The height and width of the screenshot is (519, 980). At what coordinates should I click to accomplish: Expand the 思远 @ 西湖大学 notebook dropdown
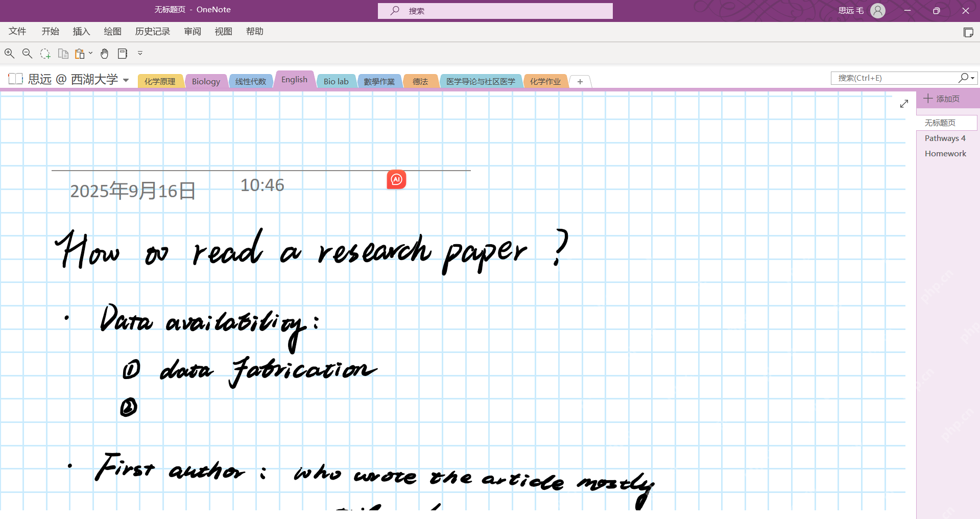pyautogui.click(x=126, y=80)
